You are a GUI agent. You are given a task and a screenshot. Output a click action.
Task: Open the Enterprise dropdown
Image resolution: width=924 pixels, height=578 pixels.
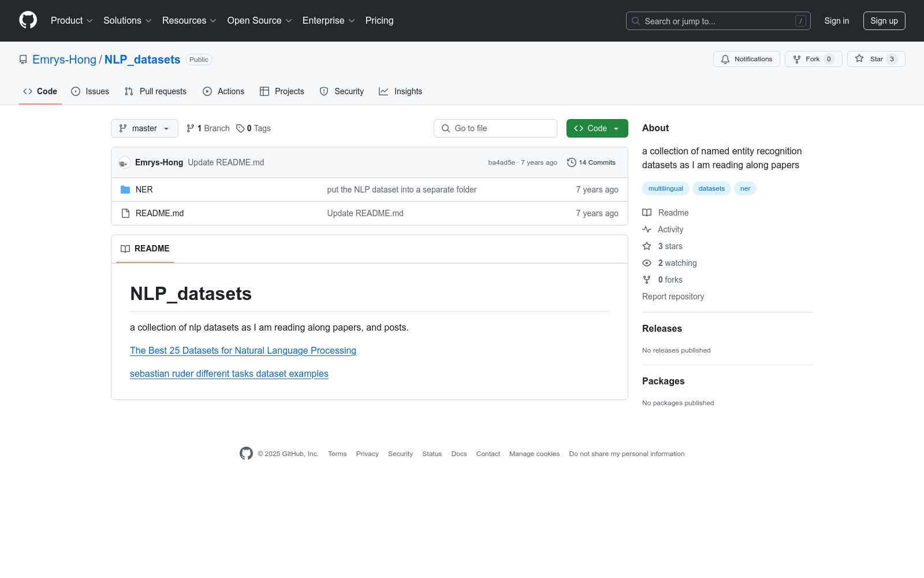point(329,20)
